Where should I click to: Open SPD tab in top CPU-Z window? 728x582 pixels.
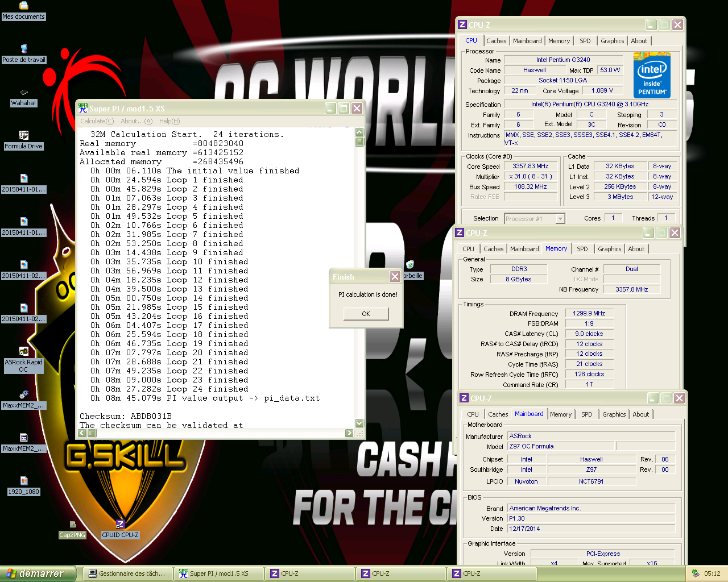[x=585, y=41]
